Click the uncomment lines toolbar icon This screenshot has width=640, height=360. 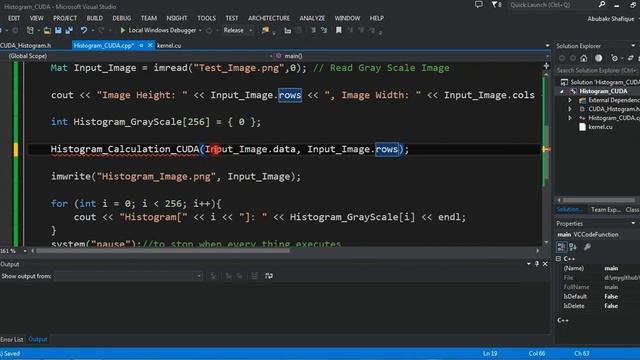[x=324, y=30]
